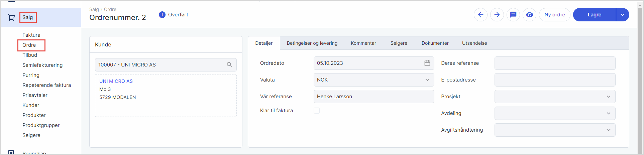This screenshot has width=644, height=155.
Task: Open the comments chat icon
Action: pyautogui.click(x=513, y=15)
